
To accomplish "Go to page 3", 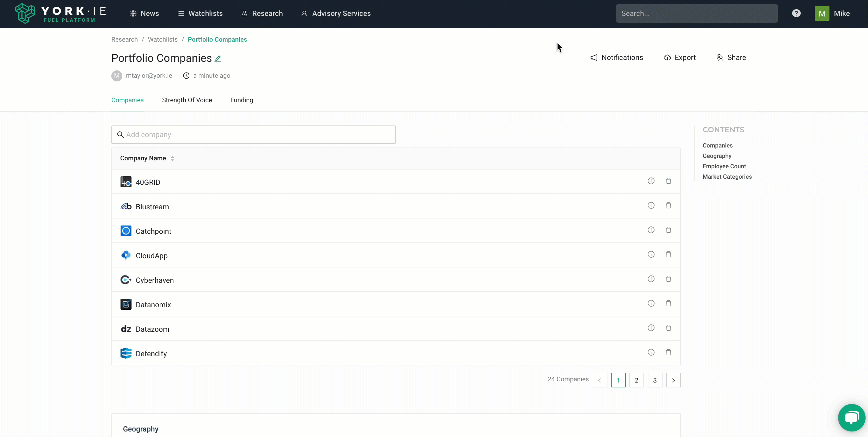I will (x=655, y=380).
